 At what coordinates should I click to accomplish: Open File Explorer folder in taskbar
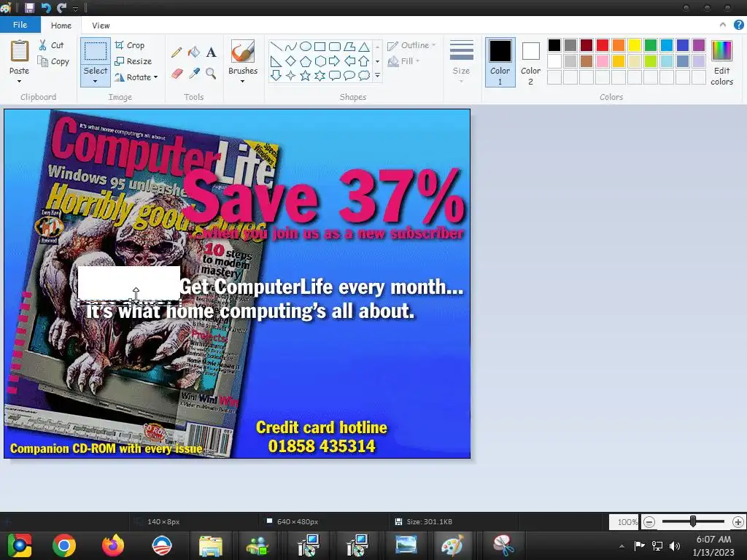pos(210,545)
